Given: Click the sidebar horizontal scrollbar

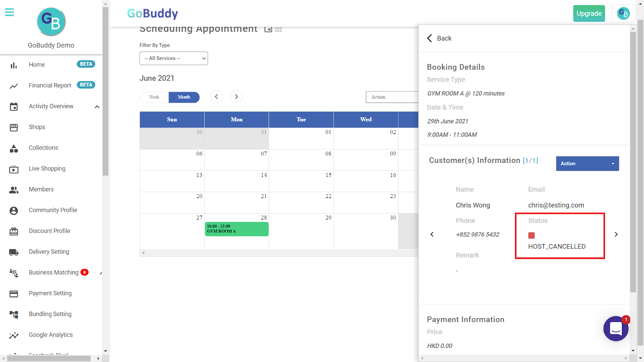Looking at the screenshot, I should click(x=49, y=358).
